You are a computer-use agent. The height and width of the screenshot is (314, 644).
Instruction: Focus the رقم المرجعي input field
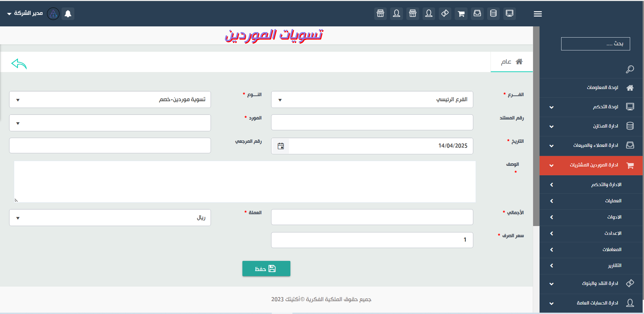(x=110, y=145)
